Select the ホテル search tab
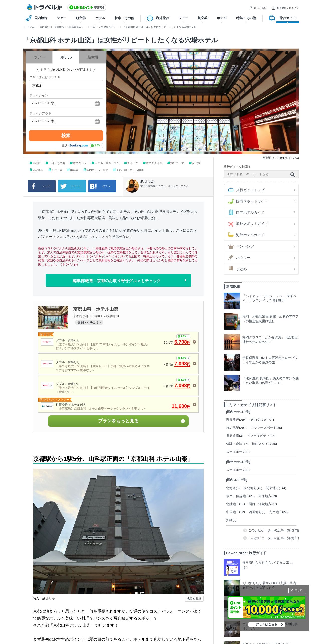The image size is (322, 644). (x=66, y=57)
